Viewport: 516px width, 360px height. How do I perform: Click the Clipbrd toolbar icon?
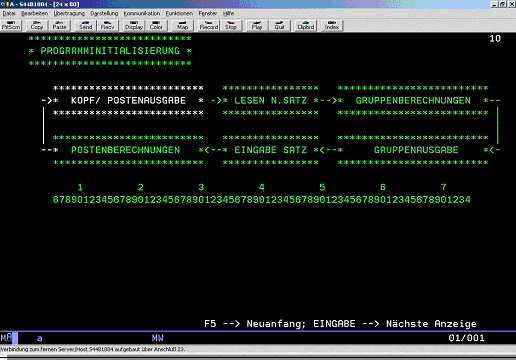click(x=306, y=26)
